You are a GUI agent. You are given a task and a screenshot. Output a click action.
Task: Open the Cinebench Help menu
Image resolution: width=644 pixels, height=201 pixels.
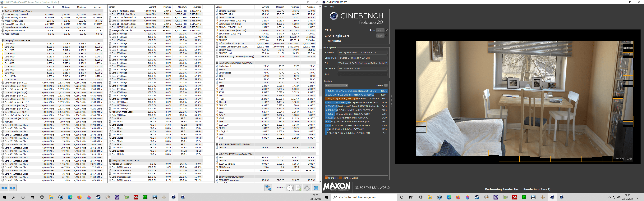pyautogui.click(x=332, y=7)
